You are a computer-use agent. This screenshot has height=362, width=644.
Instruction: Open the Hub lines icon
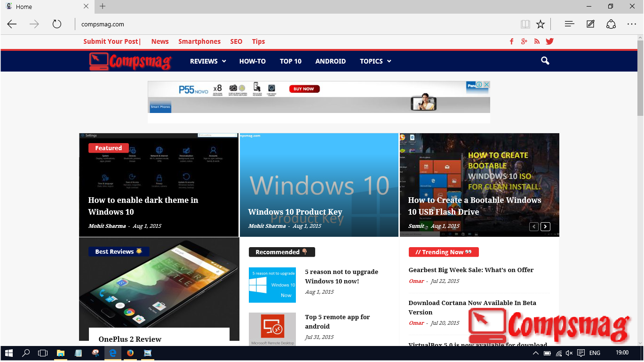pyautogui.click(x=569, y=24)
